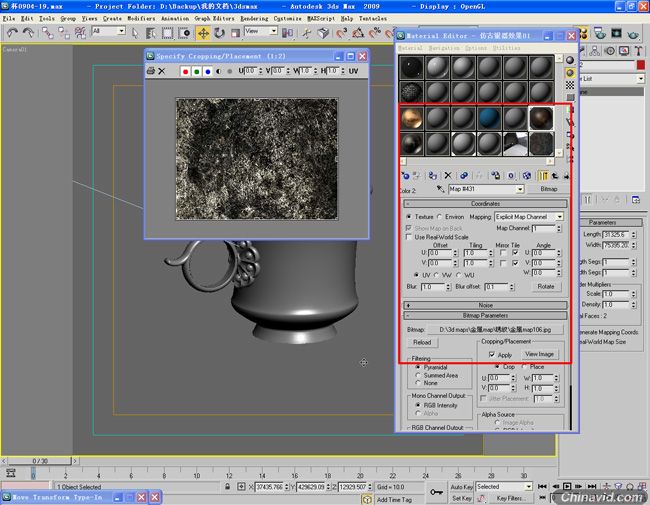Toggle Window/Crossing selection mode
This screenshot has height=505, width=650.
(184, 33)
